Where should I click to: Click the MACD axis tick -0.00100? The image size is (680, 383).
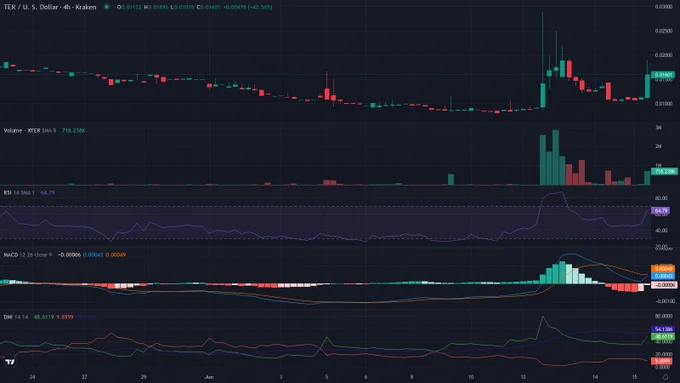(664, 301)
